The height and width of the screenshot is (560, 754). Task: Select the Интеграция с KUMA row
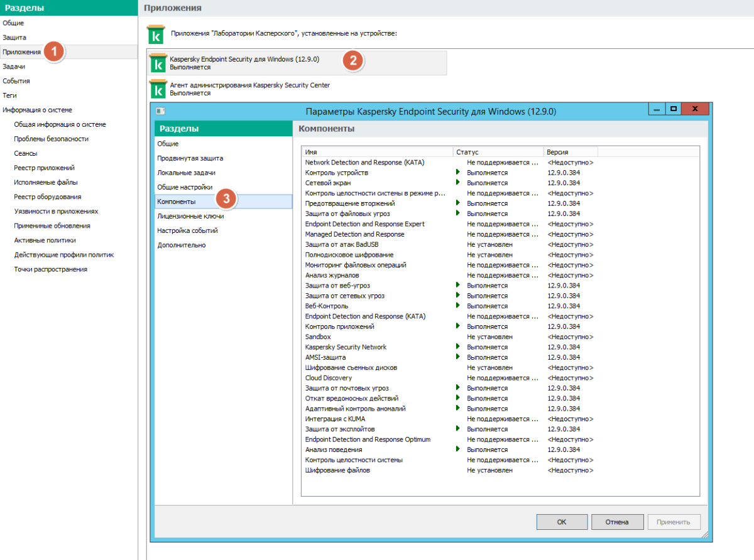pyautogui.click(x=501, y=419)
